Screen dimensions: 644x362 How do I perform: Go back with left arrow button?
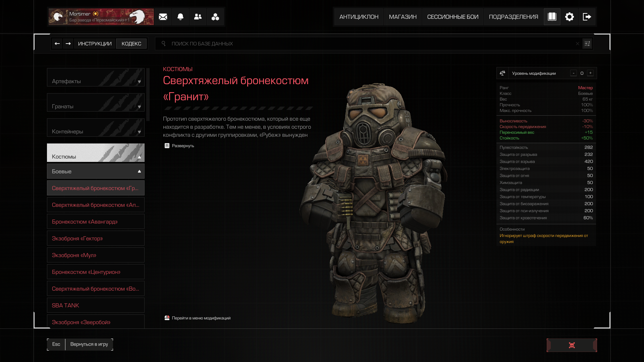point(57,44)
